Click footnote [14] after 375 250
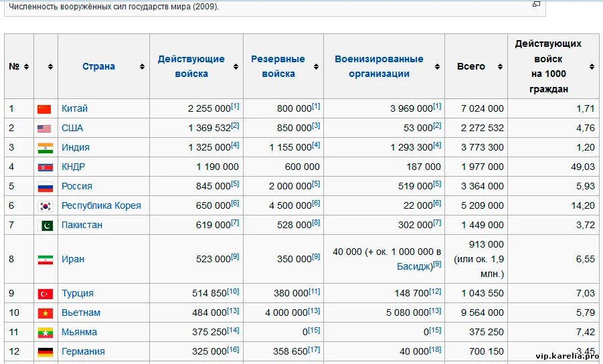 pos(233,330)
